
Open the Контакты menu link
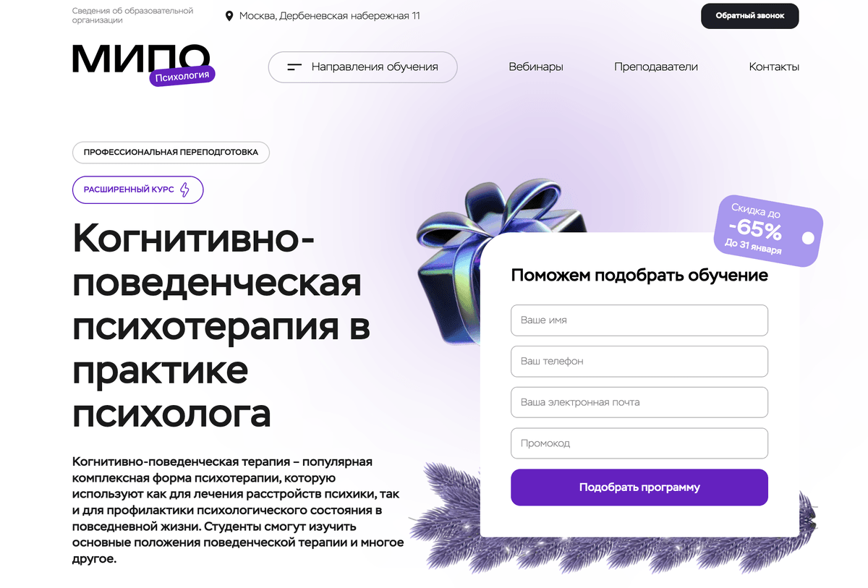click(x=774, y=67)
